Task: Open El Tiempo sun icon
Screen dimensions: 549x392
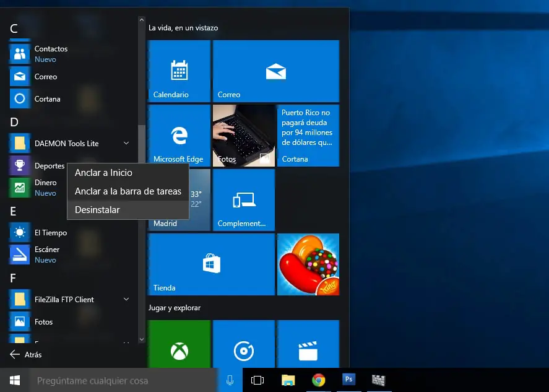Action: (x=20, y=232)
